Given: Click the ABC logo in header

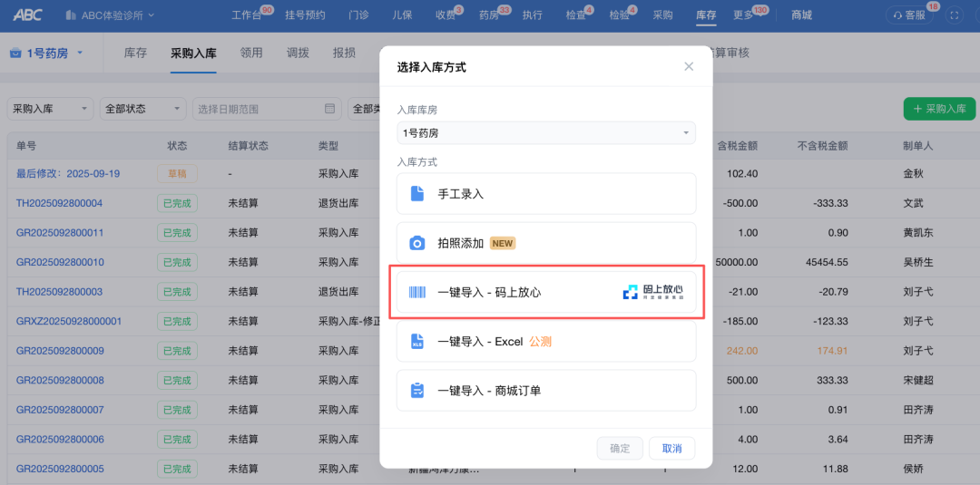Looking at the screenshot, I should [27, 15].
